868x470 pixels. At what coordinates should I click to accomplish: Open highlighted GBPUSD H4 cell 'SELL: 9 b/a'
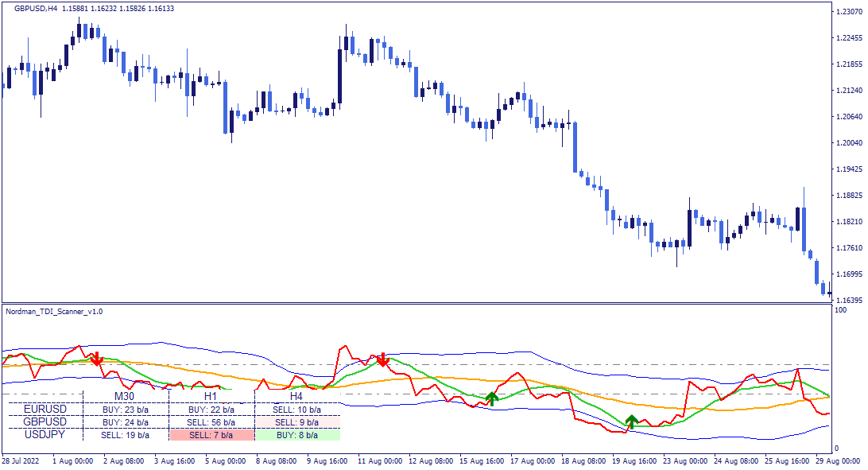click(x=297, y=422)
